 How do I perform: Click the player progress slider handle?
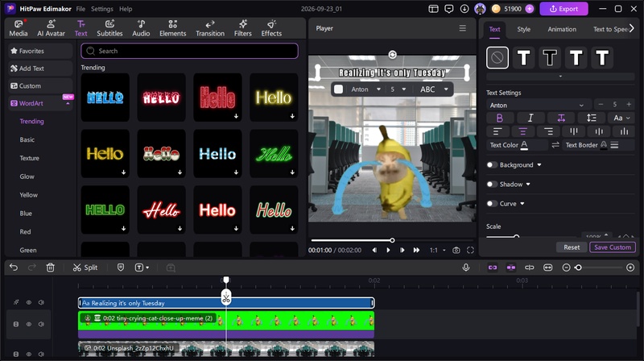click(x=392, y=240)
